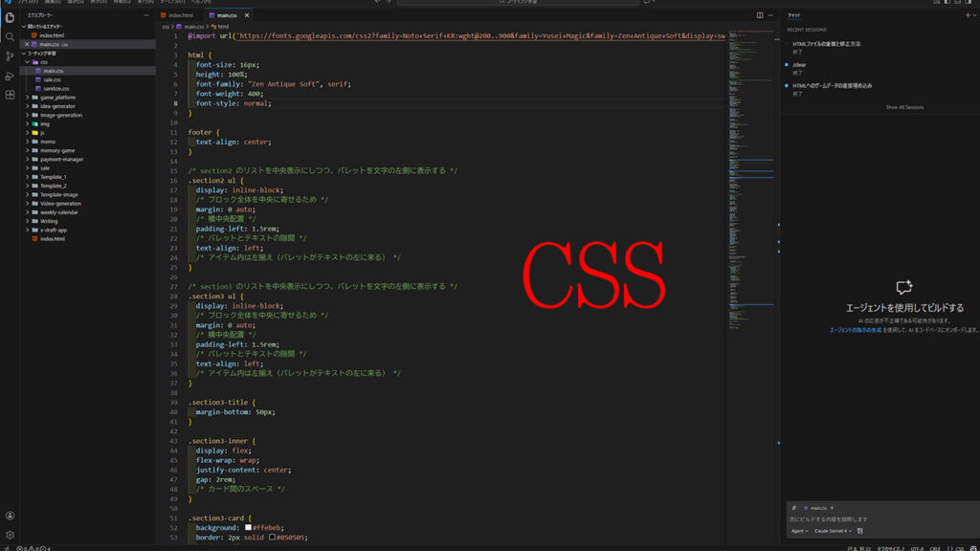Image resolution: width=980 pixels, height=551 pixels.
Task: Open the Agent mode dropdown
Action: 799,530
